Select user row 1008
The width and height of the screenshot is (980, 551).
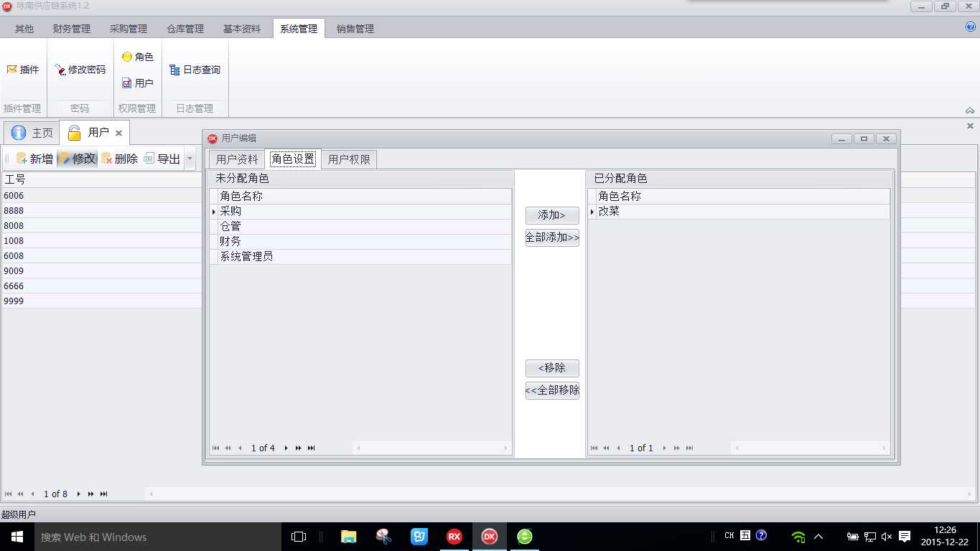coord(101,240)
